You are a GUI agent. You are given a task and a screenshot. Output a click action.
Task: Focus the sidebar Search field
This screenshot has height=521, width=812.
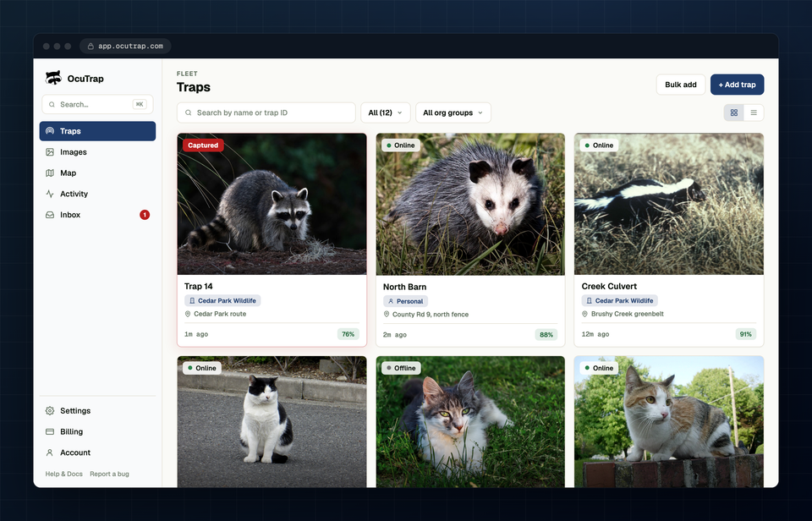coord(97,104)
